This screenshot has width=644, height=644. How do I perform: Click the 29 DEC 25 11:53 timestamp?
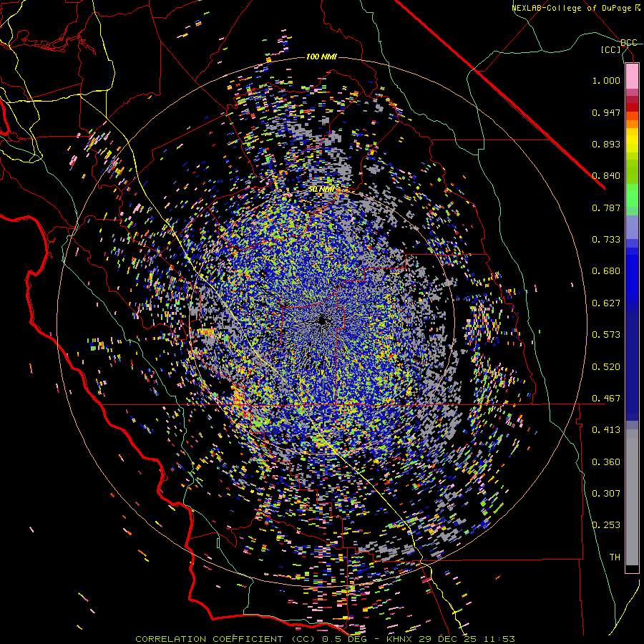click(x=467, y=639)
